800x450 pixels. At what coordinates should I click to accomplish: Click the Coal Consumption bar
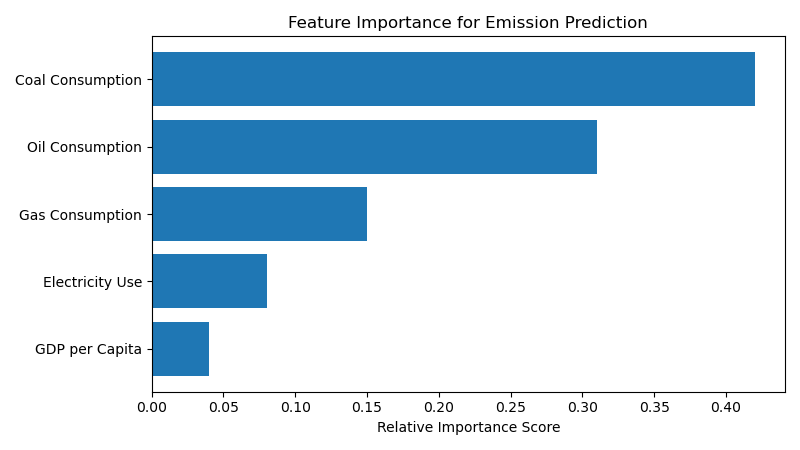click(453, 79)
